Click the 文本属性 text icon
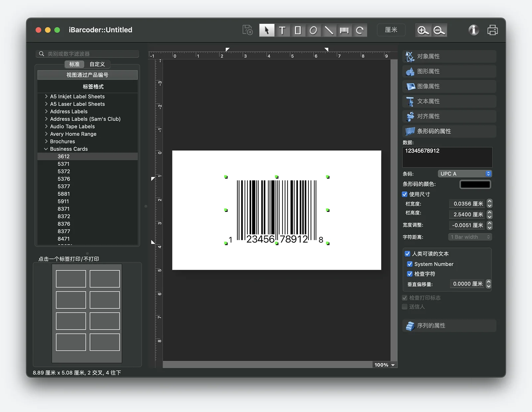Viewport: 532px width, 412px height. [x=410, y=101]
